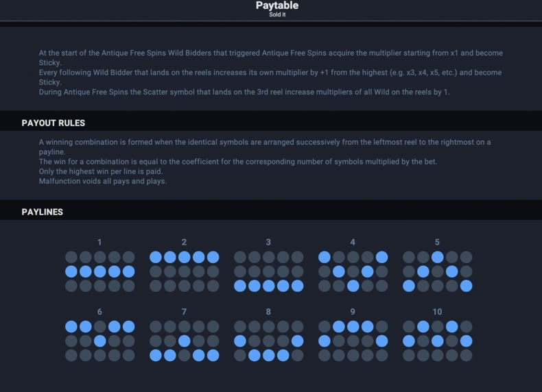Select payline 8 pattern grid

point(268,341)
